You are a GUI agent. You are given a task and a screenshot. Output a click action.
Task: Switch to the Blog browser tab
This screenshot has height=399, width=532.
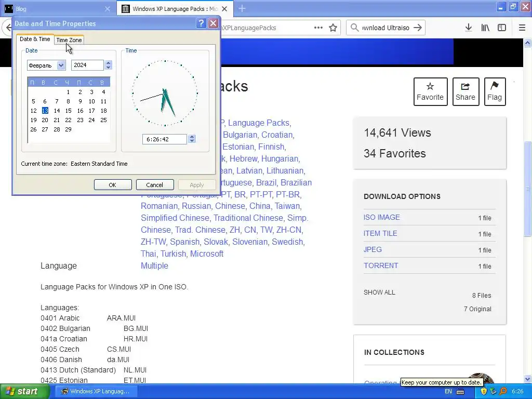58,9
